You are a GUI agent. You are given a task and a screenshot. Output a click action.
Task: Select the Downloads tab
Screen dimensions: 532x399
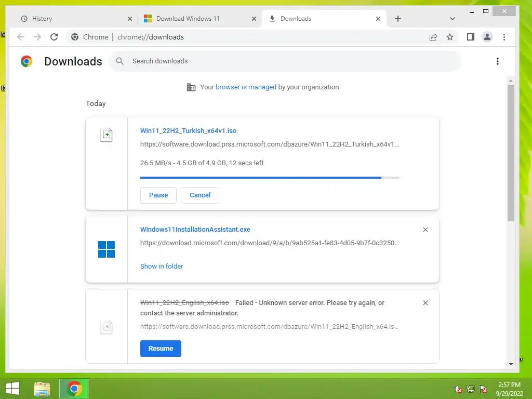click(325, 19)
